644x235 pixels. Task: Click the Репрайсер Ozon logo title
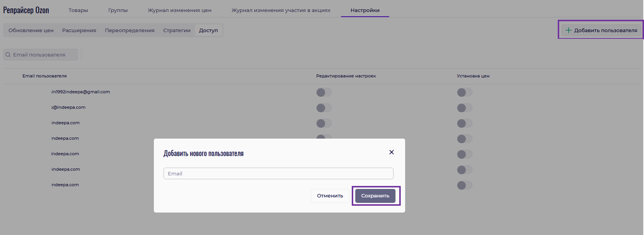click(26, 10)
